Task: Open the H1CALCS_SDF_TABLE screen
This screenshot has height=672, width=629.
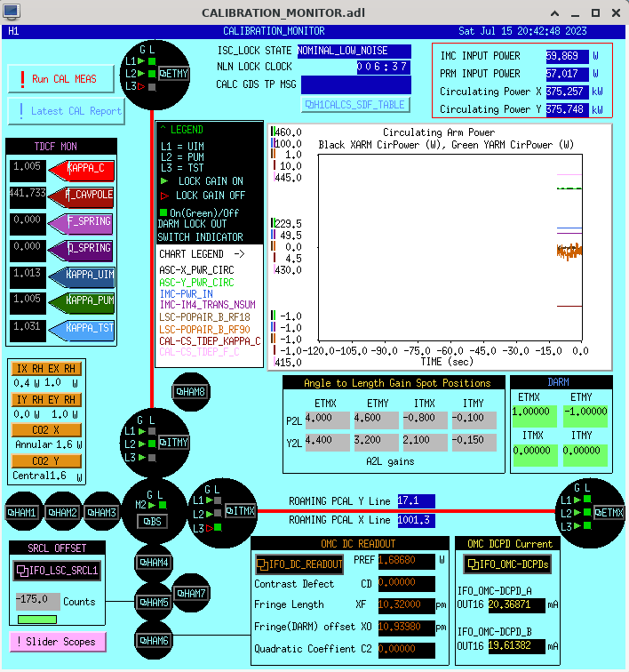Action: click(355, 105)
